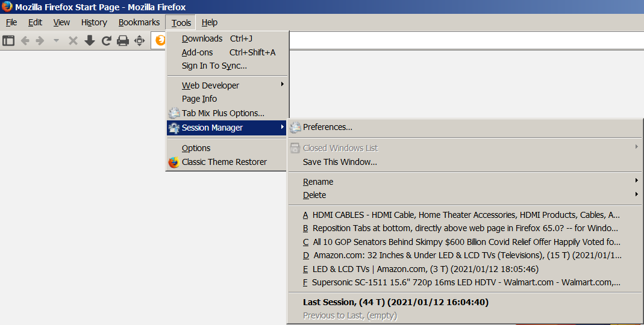Reload the page with the refresh icon
This screenshot has width=644, height=325.
(107, 40)
